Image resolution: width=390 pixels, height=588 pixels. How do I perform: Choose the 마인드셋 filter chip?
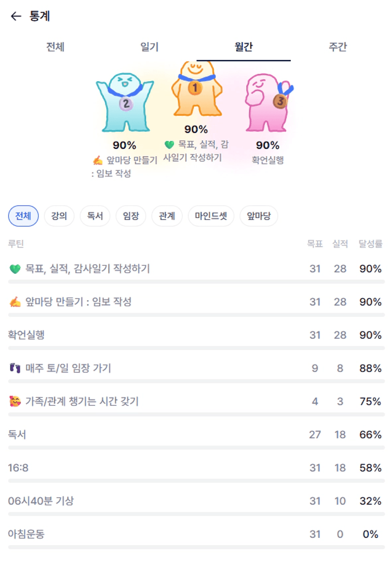coord(211,217)
